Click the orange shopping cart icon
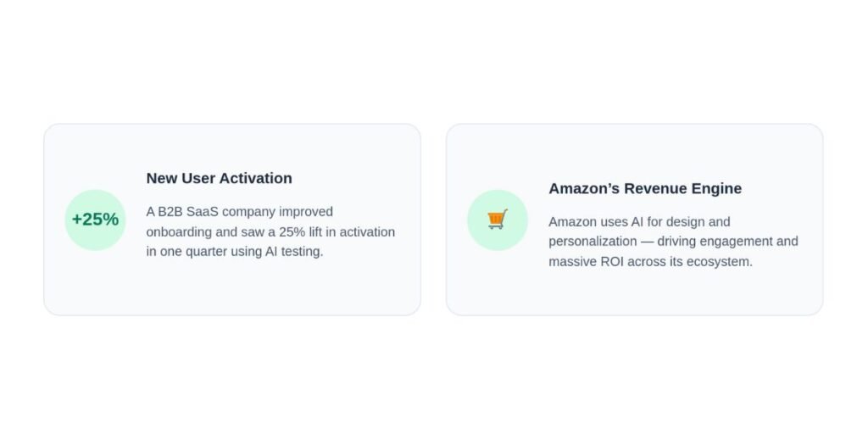Screen dimensions: 868x434 pyautogui.click(x=497, y=220)
